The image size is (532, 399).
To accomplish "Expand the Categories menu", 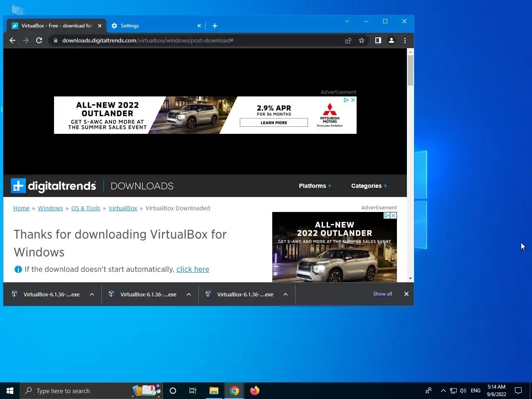I will (369, 186).
